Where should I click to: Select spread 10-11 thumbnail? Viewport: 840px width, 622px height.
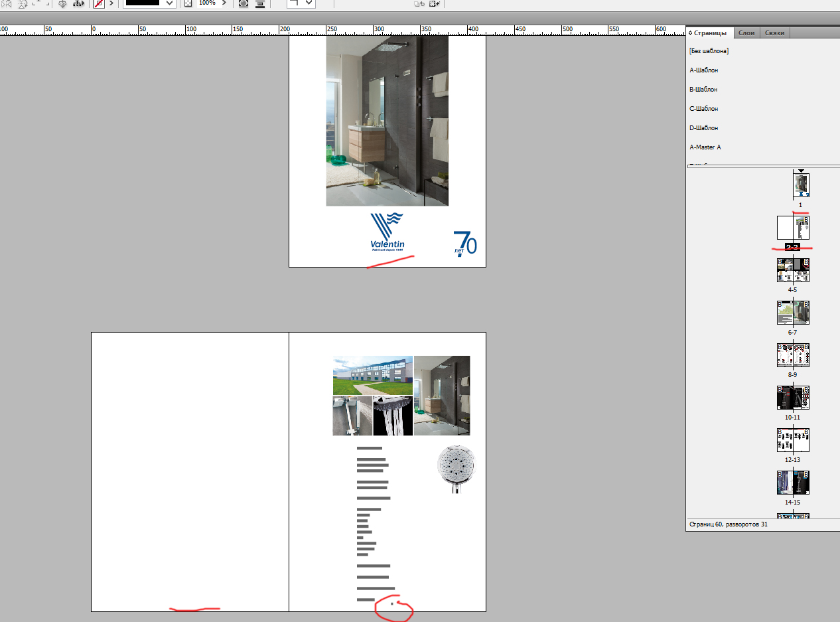[794, 398]
